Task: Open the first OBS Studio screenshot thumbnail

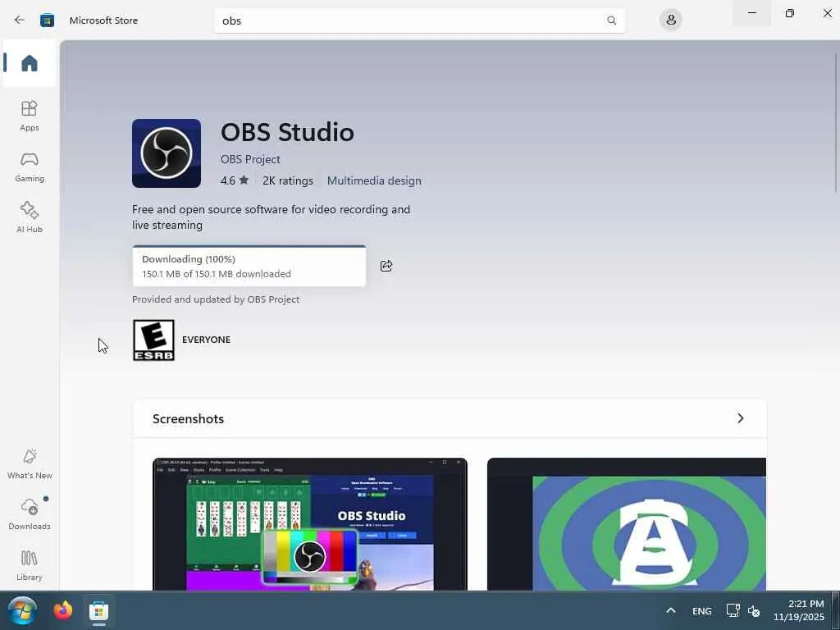Action: [309, 524]
